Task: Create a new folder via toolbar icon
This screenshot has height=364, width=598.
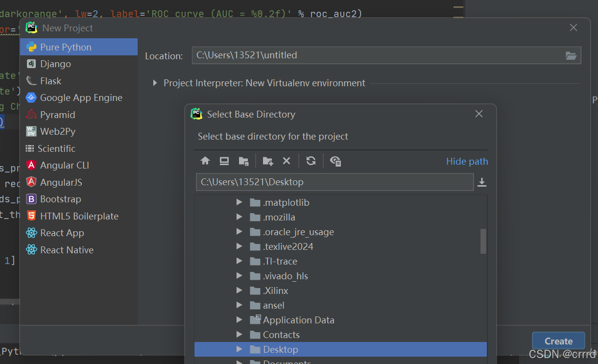Action: (268, 161)
